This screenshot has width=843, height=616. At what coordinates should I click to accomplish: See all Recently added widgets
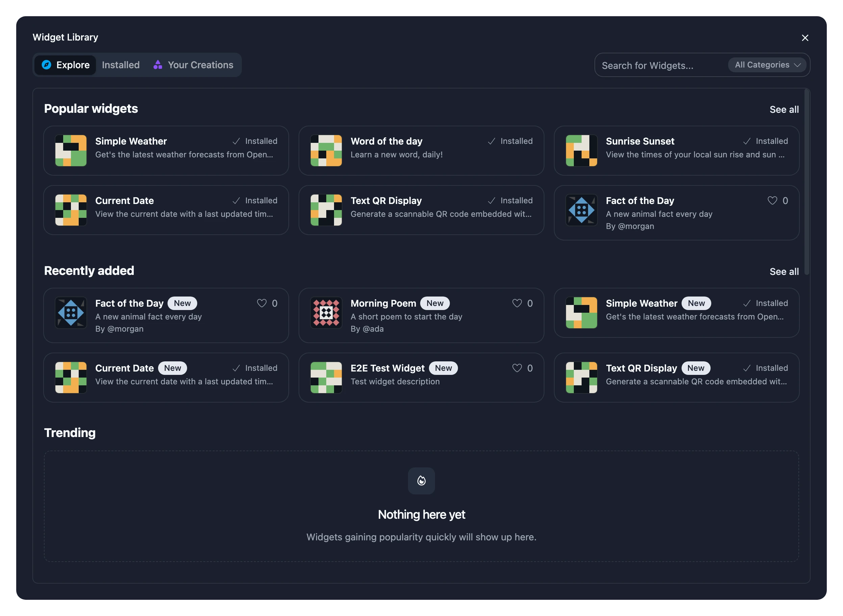pos(784,272)
